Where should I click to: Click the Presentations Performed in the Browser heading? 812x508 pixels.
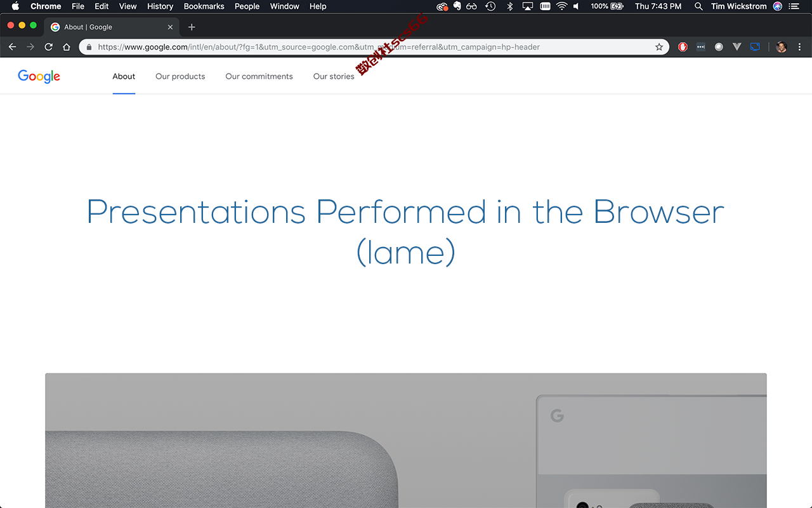405,232
